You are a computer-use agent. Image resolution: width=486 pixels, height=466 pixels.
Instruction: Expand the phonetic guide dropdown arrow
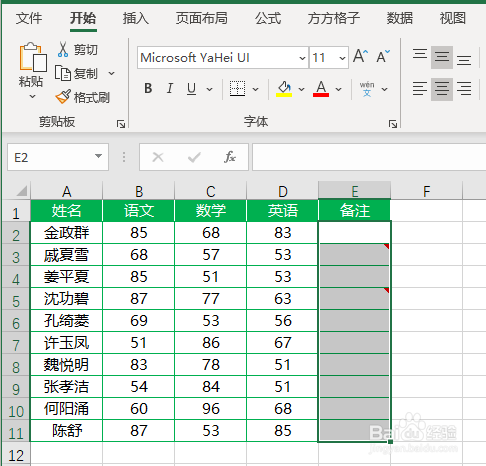[384, 89]
